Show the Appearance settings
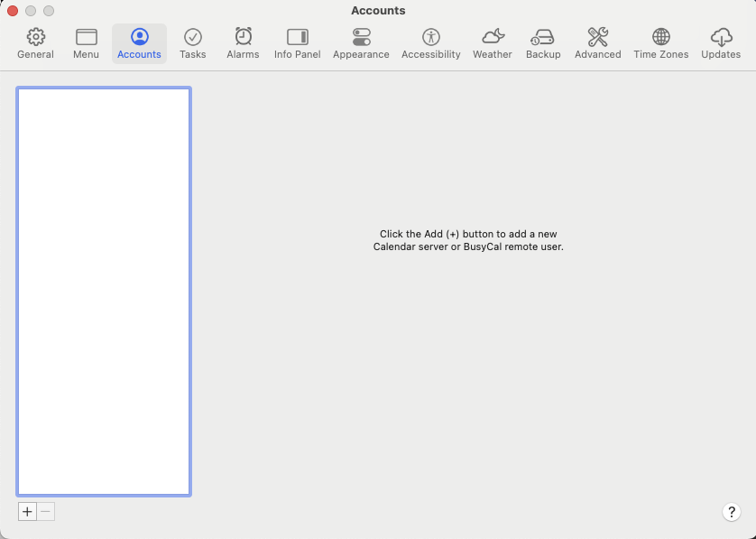 coord(361,43)
